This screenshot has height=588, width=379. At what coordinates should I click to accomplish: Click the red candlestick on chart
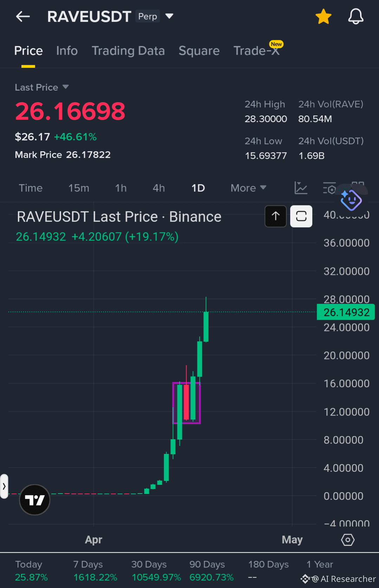click(186, 402)
